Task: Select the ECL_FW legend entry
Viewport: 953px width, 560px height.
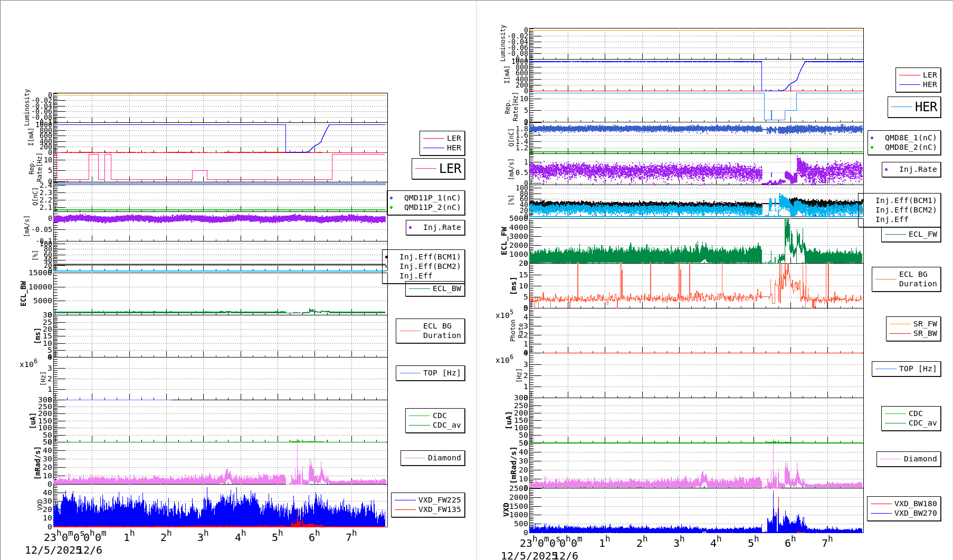Action: click(x=922, y=234)
